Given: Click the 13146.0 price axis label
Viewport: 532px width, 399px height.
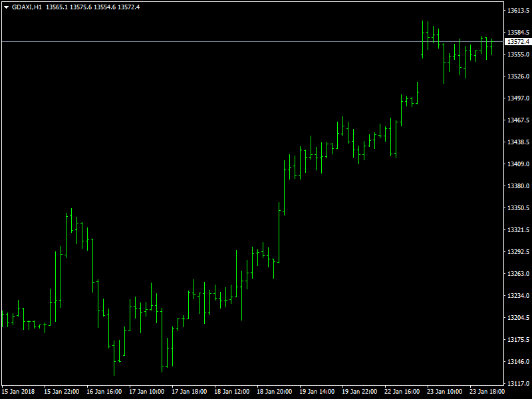Looking at the screenshot, I should pyautogui.click(x=518, y=362).
